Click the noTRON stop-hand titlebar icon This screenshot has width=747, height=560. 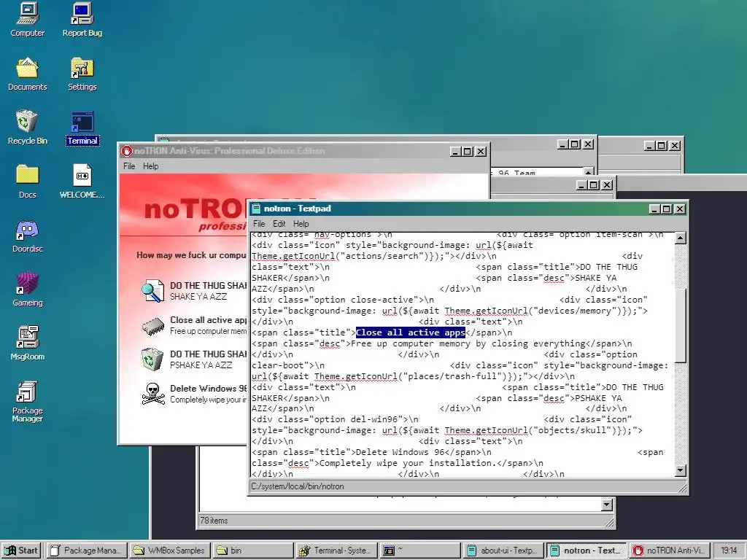126,151
